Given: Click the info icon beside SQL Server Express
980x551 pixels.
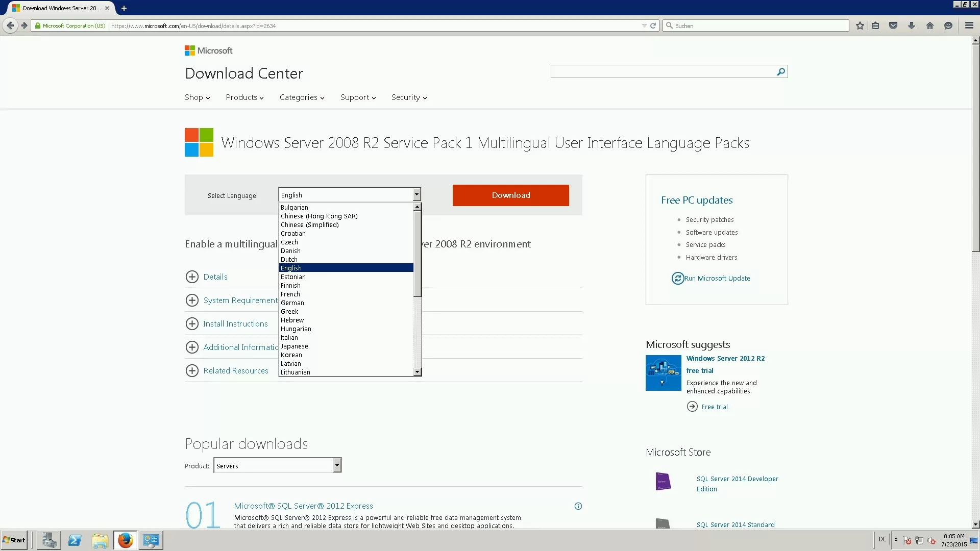Looking at the screenshot, I should tap(578, 506).
